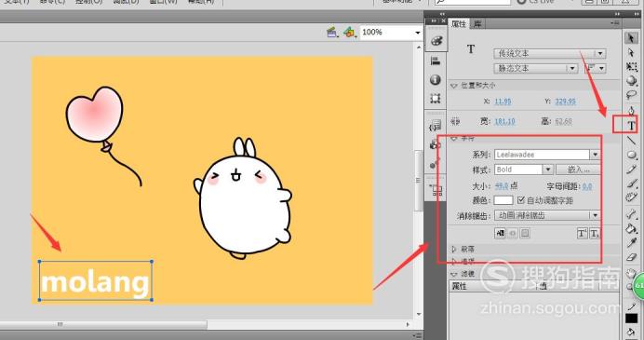
Task: Click the X position value 11.95
Action: click(x=503, y=102)
